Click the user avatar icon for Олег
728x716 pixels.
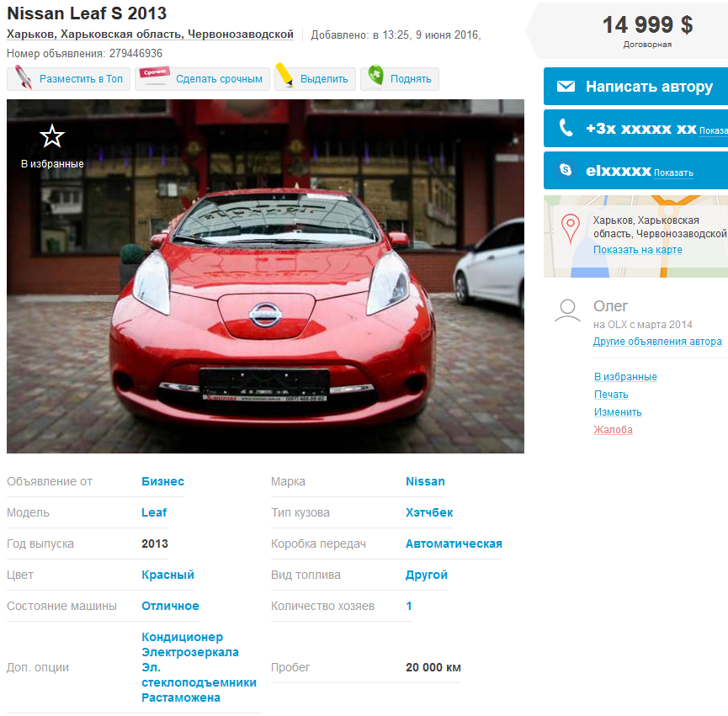pyautogui.click(x=567, y=310)
